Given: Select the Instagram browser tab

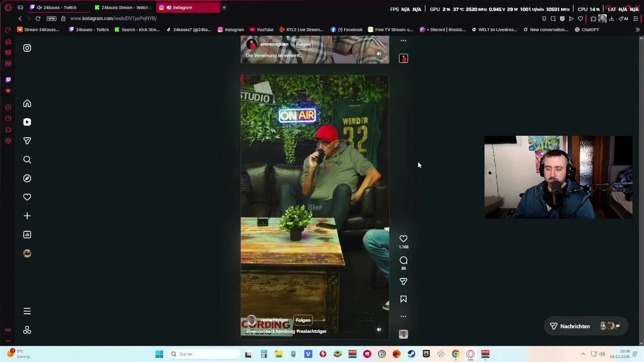Looking at the screenshot, I should (188, 8).
